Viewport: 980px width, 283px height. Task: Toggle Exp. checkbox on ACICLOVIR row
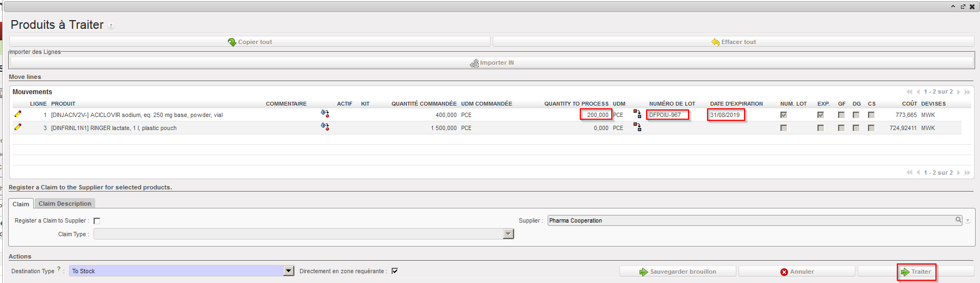click(821, 115)
